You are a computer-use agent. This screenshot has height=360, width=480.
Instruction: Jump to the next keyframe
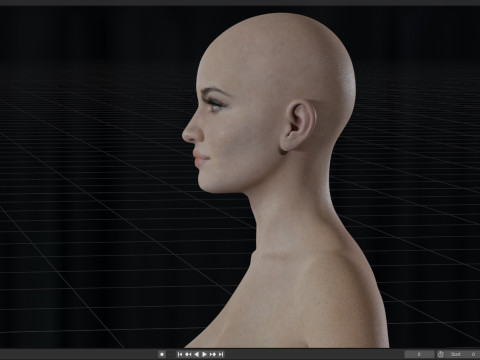213,354
